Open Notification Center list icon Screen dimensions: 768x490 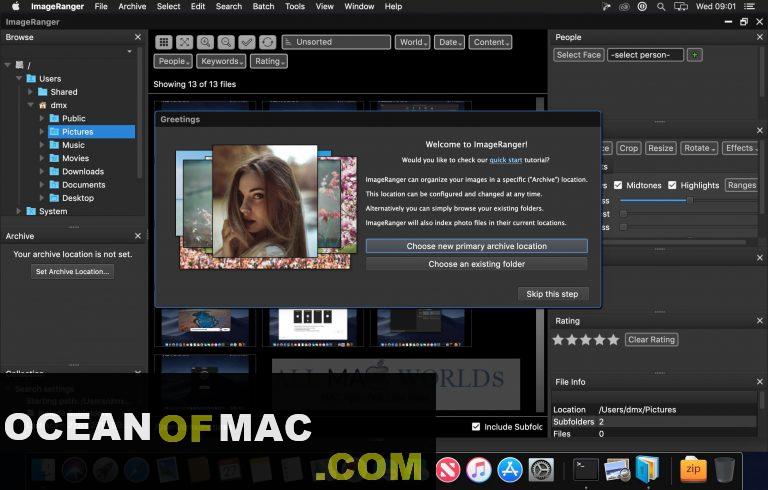[x=749, y=6]
